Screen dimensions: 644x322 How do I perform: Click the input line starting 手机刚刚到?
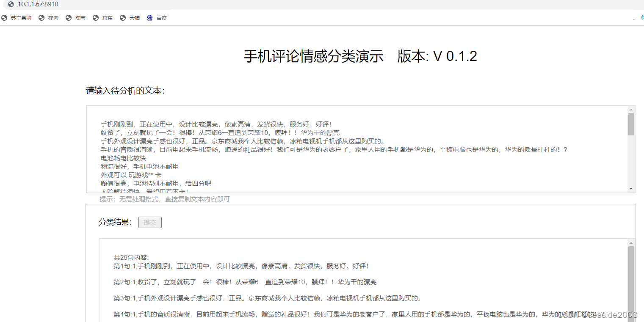point(217,124)
